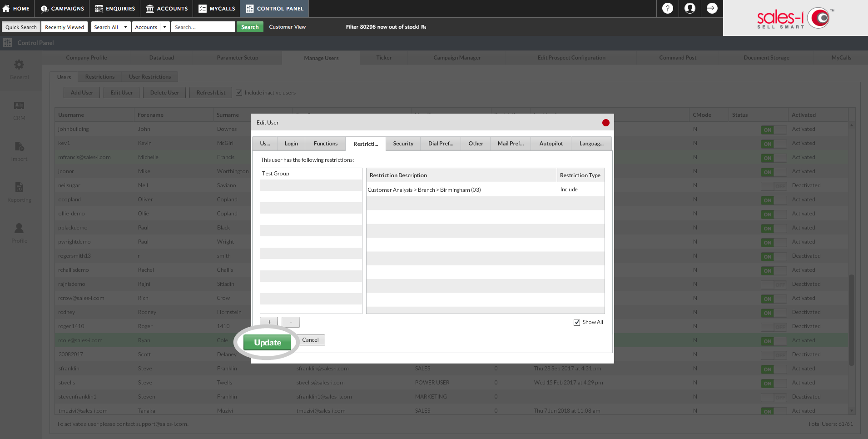Open the user account icon

tap(690, 8)
